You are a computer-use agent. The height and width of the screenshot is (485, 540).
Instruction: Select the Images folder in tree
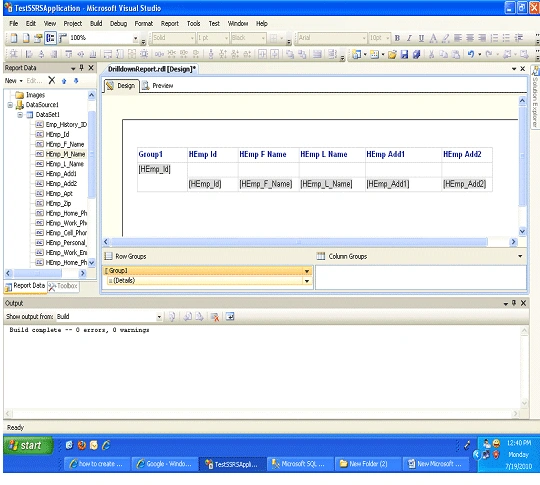point(30,95)
